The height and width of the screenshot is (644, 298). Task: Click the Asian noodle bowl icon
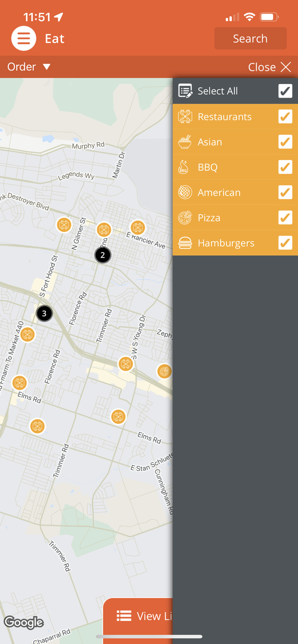pos(185,142)
